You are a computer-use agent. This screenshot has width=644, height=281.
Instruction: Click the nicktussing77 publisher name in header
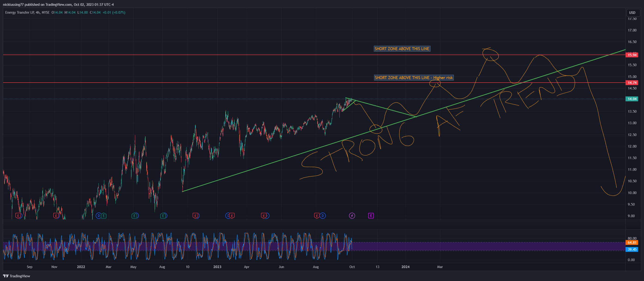[13, 4]
